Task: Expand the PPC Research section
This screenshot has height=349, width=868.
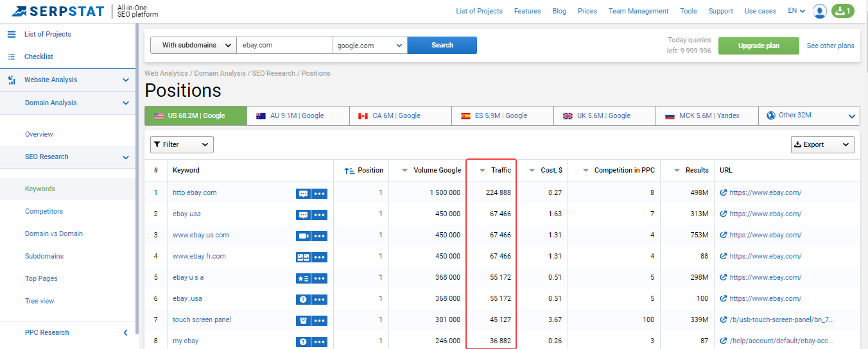Action: pyautogui.click(x=126, y=332)
